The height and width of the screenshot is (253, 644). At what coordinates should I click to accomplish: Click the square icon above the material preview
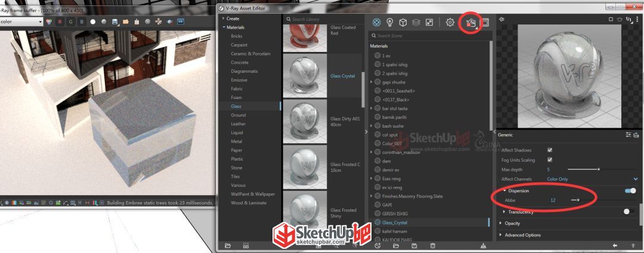[x=611, y=19]
